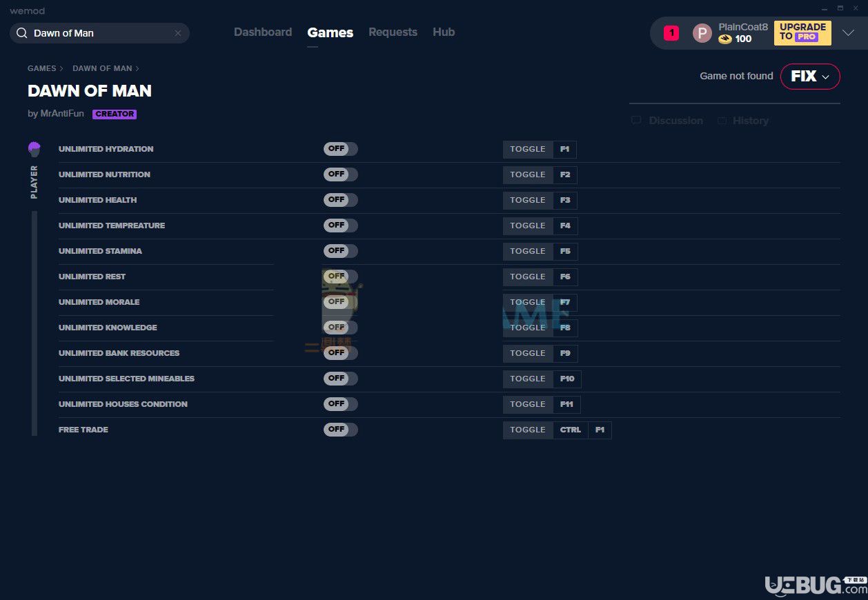Image resolution: width=868 pixels, height=600 pixels.
Task: Click the Toggle button for Unlimited Nutrition
Action: (528, 175)
